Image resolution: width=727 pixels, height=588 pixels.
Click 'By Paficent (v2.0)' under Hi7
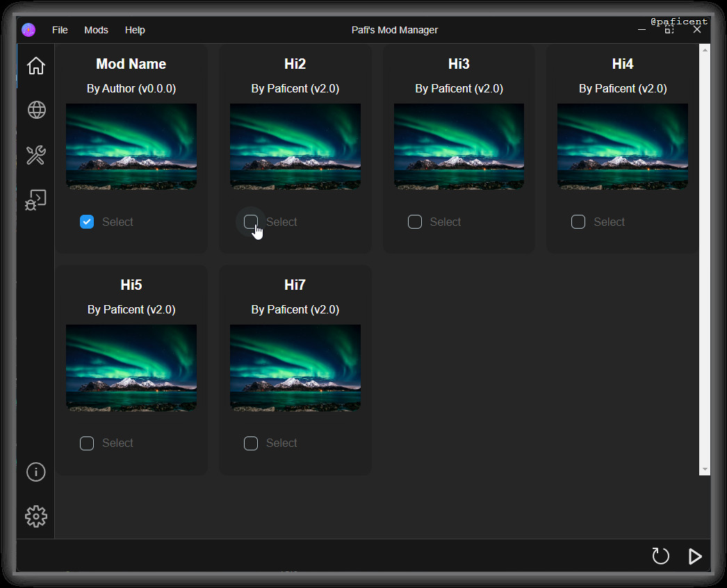click(x=295, y=310)
